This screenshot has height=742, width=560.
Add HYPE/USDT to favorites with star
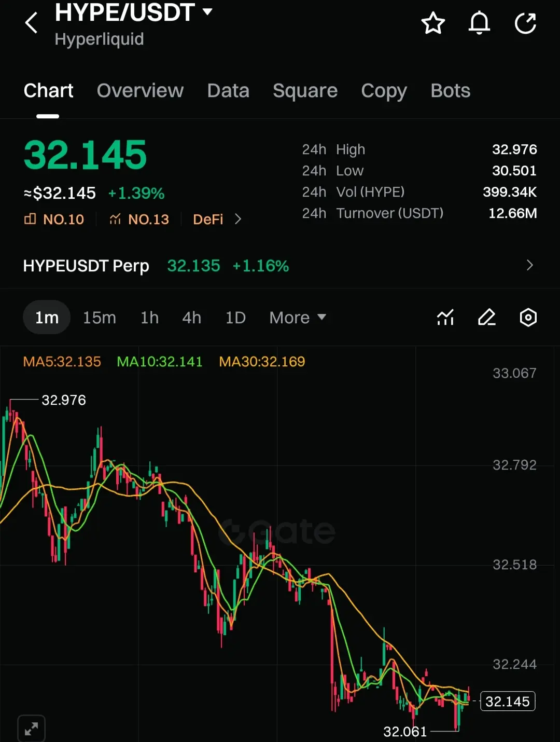[x=433, y=23]
